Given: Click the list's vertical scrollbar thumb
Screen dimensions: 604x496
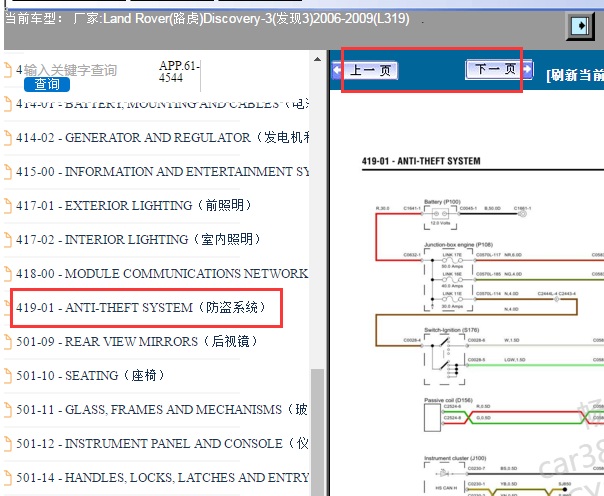Looking at the screenshot, I should 317,432.
